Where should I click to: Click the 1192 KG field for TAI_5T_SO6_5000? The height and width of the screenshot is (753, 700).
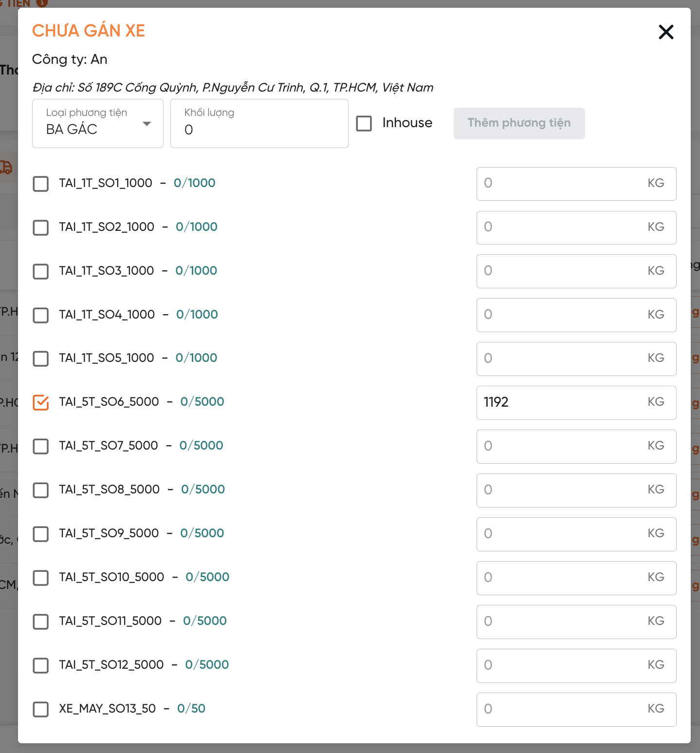(x=576, y=403)
